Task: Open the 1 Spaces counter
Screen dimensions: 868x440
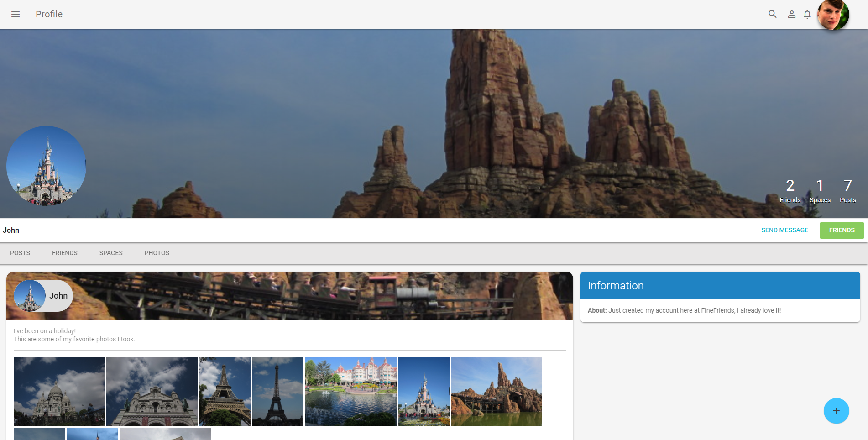Action: click(820, 191)
